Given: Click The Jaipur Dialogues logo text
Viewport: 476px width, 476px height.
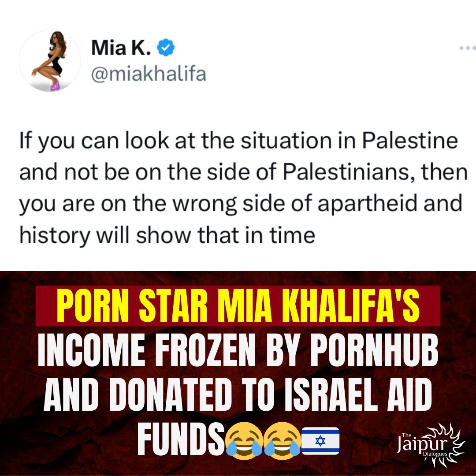Looking at the screenshot, I should click(x=422, y=445).
